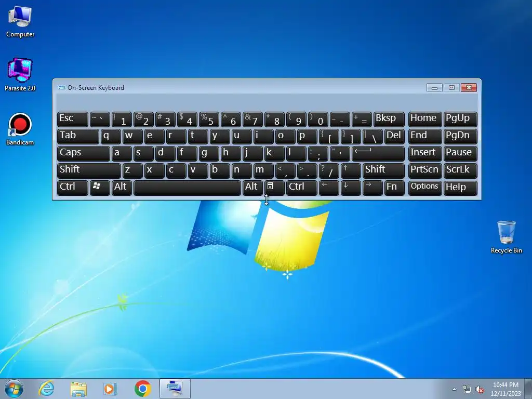Click the Tab key

coord(78,137)
